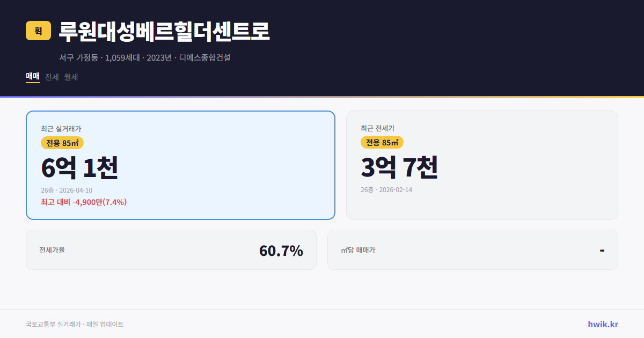This screenshot has height=338, width=644.
Task: Open the 매매 tab
Action: coord(32,77)
